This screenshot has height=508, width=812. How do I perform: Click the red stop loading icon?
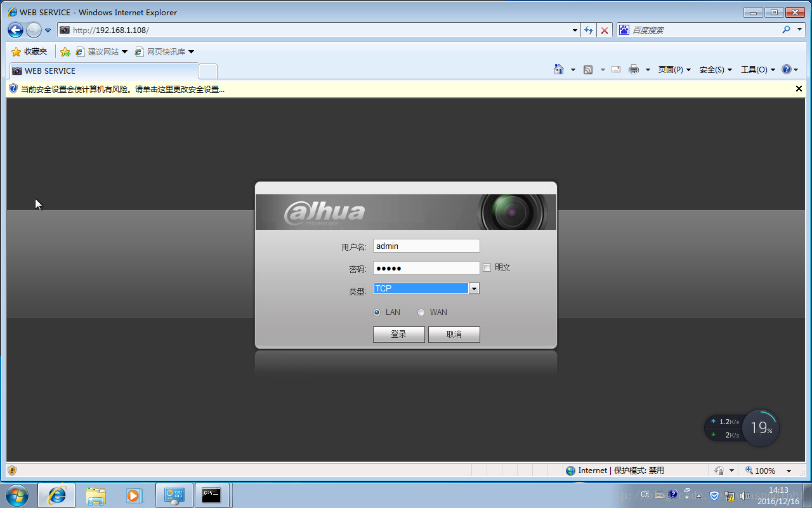click(605, 30)
